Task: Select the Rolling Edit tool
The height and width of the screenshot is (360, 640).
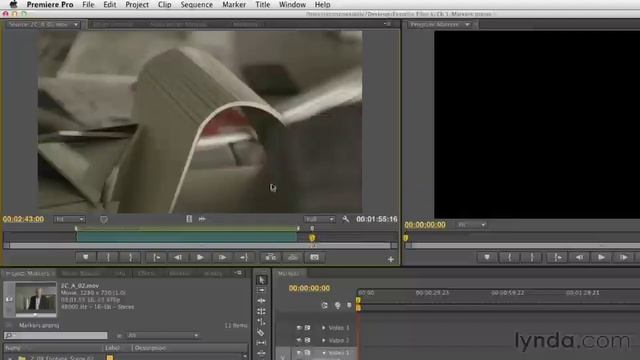Action: click(x=262, y=311)
